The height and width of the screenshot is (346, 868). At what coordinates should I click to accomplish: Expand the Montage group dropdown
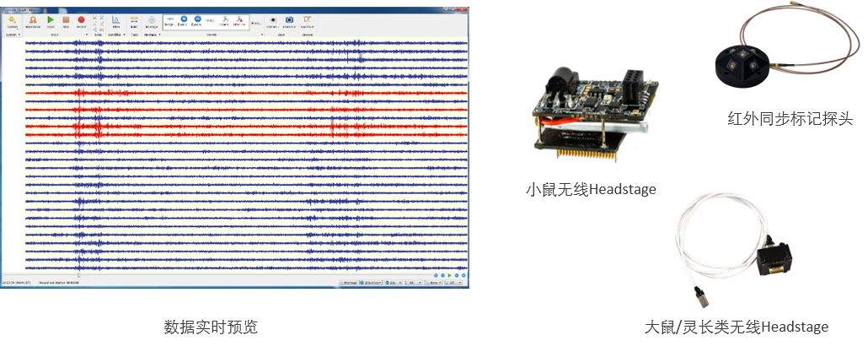158,35
